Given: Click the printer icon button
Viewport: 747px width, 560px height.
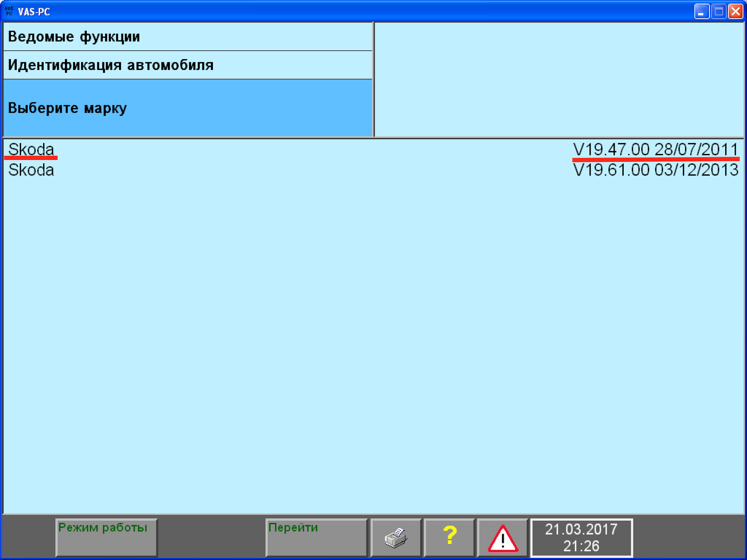Looking at the screenshot, I should [396, 538].
